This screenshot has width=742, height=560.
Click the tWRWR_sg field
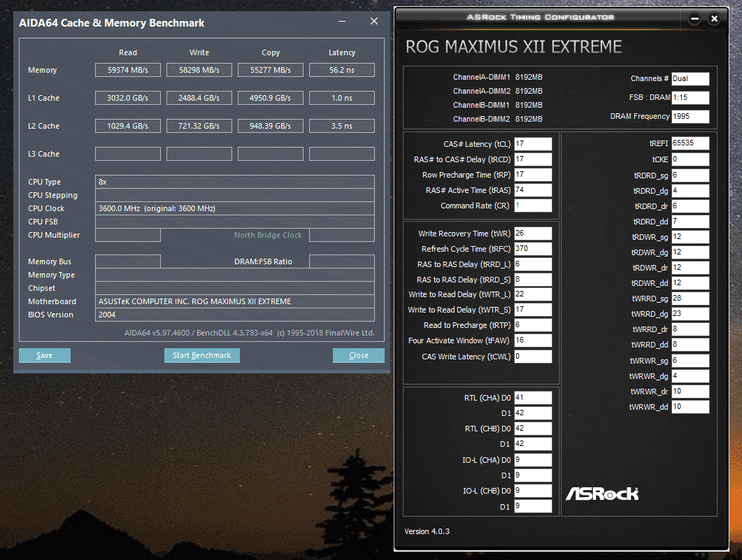click(690, 361)
